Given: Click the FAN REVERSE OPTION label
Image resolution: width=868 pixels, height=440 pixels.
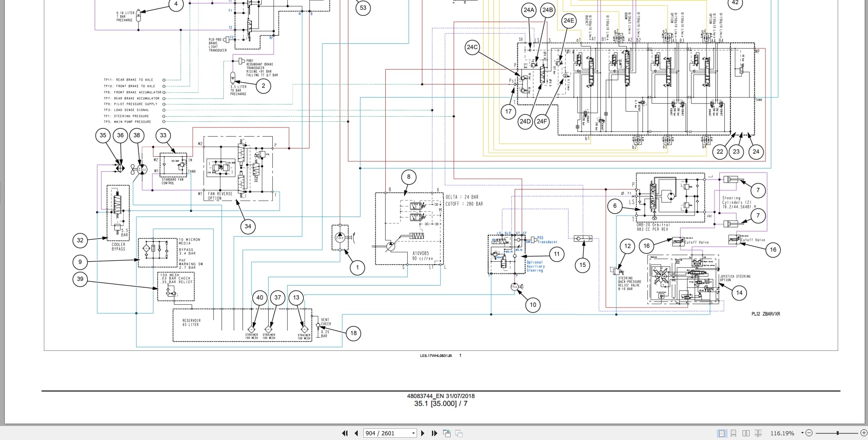Looking at the screenshot, I should (x=220, y=196).
